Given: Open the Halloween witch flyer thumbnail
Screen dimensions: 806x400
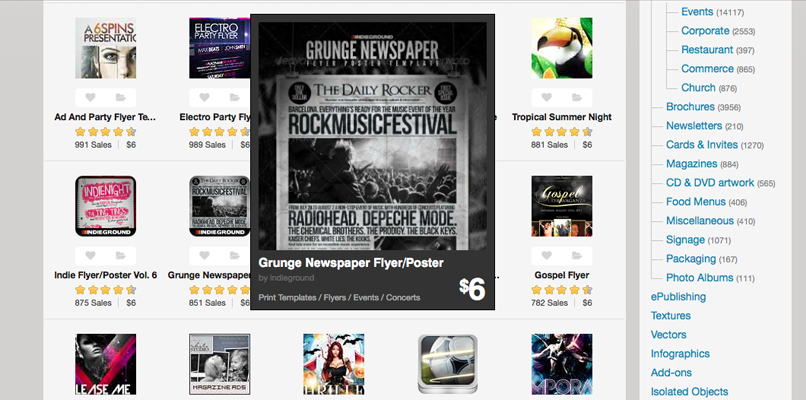Looking at the screenshot, I should pyautogui.click(x=334, y=365).
